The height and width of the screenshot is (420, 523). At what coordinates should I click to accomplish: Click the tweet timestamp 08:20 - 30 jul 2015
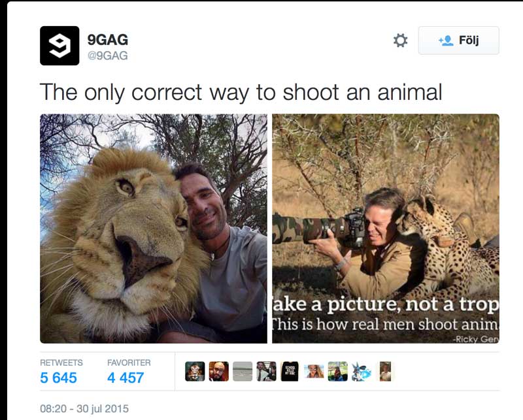(x=84, y=409)
